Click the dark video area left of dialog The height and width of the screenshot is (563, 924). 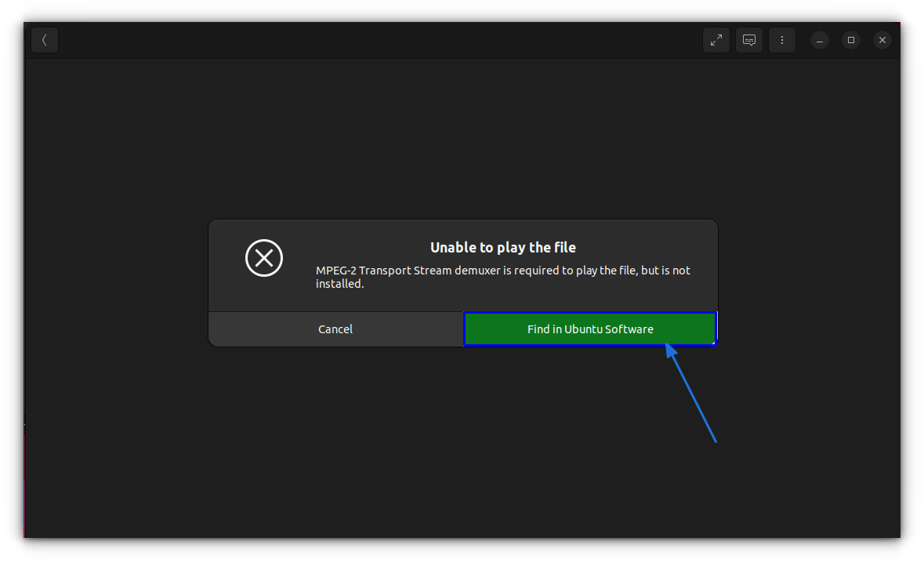(x=116, y=282)
